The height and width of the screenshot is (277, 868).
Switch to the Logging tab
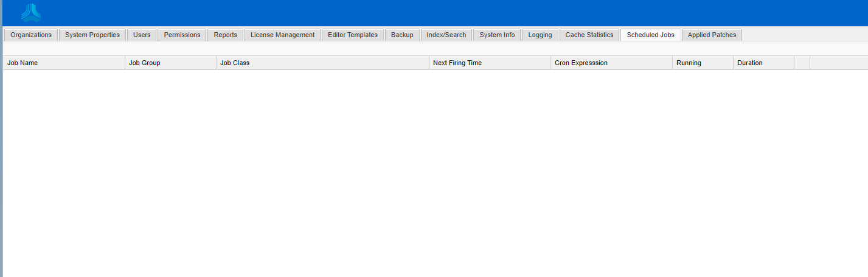click(540, 35)
